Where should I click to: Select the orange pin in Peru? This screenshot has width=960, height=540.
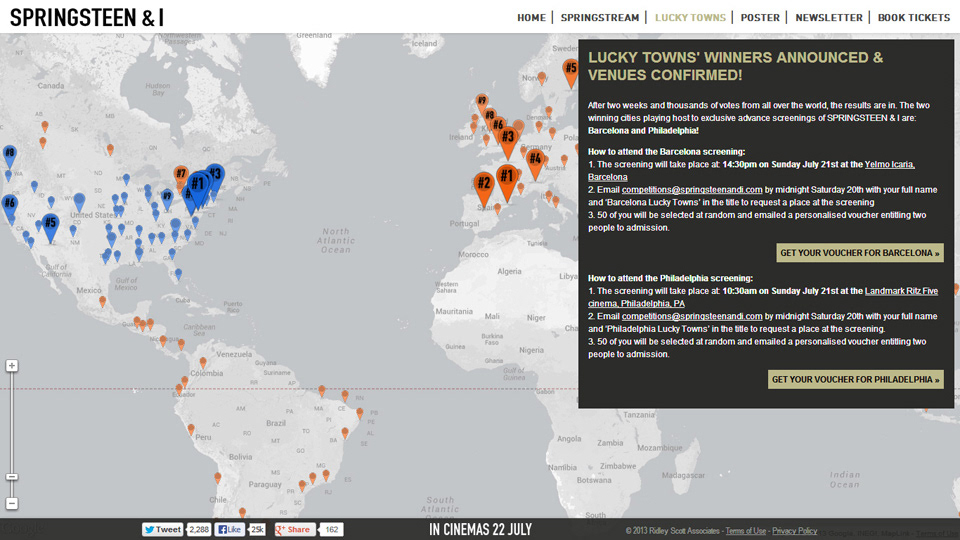191,430
